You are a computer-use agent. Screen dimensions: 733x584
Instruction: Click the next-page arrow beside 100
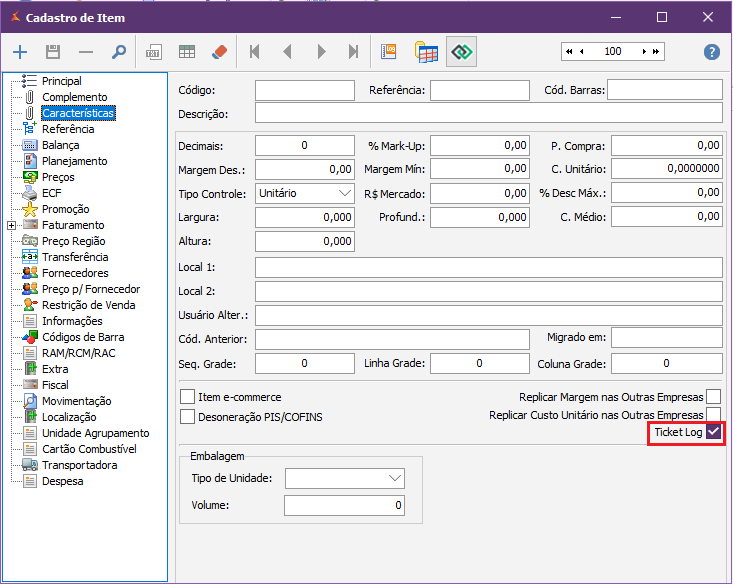click(645, 51)
